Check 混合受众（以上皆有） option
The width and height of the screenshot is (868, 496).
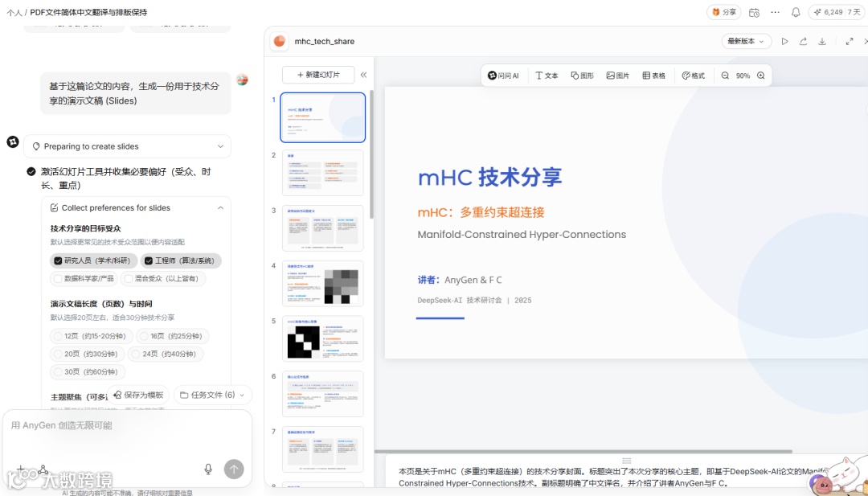163,278
